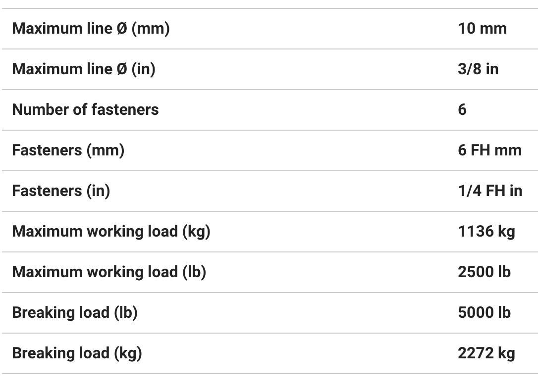Select the '2272 kg' value
Image resolution: width=538 pixels, height=392 pixels.
point(486,353)
